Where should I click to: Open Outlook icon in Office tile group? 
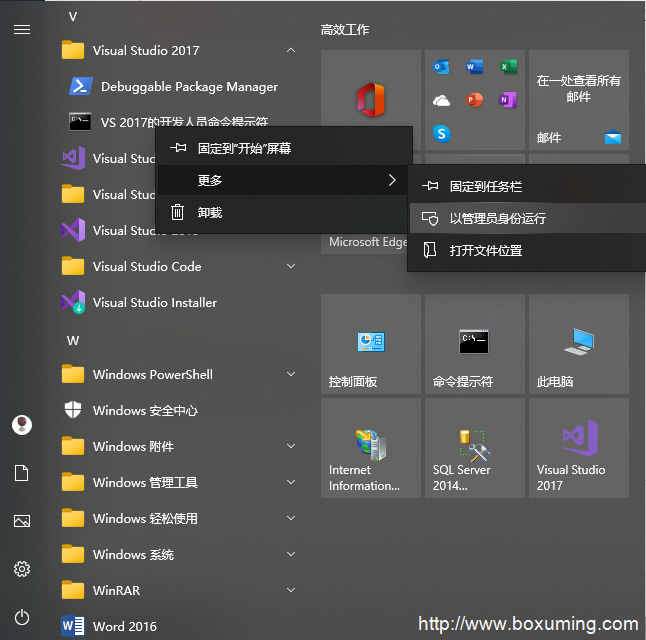441,66
